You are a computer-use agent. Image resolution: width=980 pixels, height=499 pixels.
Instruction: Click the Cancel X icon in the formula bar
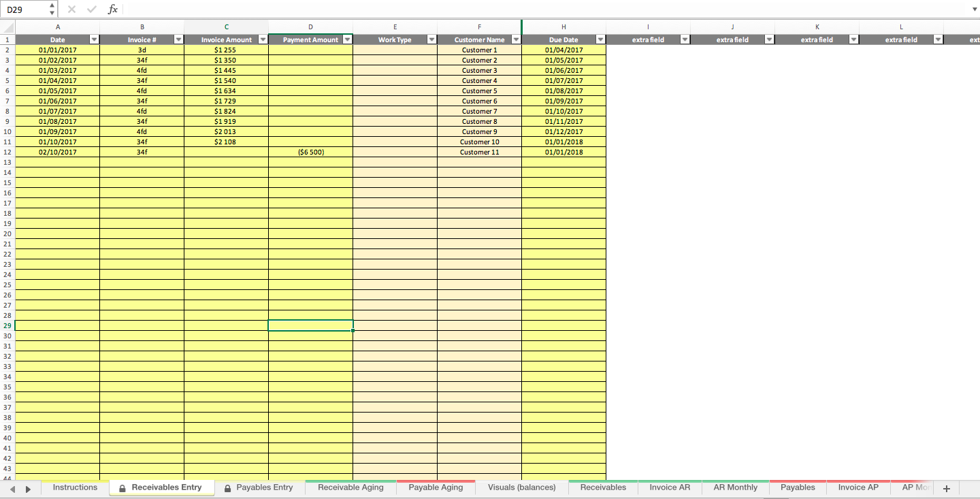[71, 8]
